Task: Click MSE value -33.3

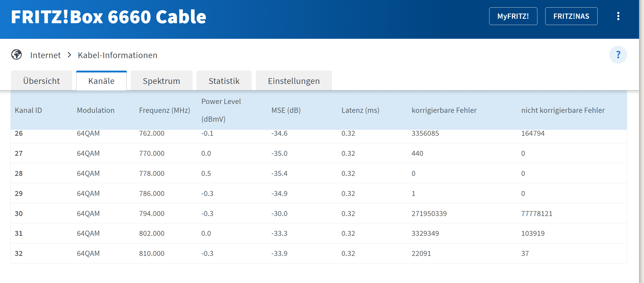Action: click(279, 233)
